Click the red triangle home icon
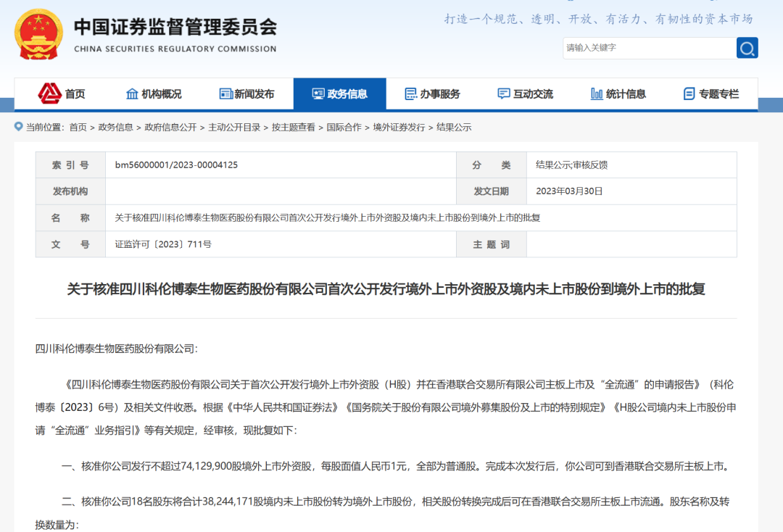Screen dimensions: 783x532 [x=49, y=93]
